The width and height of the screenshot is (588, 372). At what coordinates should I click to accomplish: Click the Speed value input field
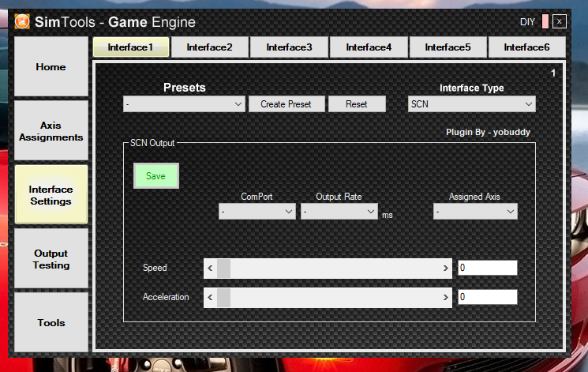tap(488, 268)
